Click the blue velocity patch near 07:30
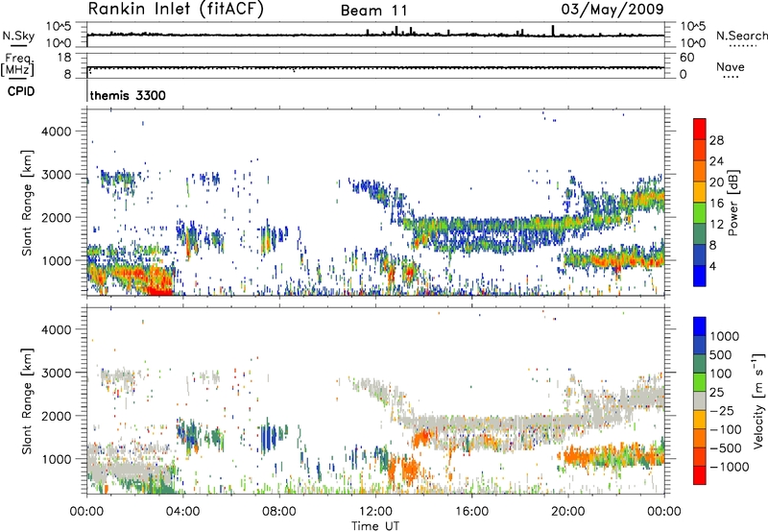Image resolution: width=768 pixels, height=532 pixels. click(x=267, y=435)
